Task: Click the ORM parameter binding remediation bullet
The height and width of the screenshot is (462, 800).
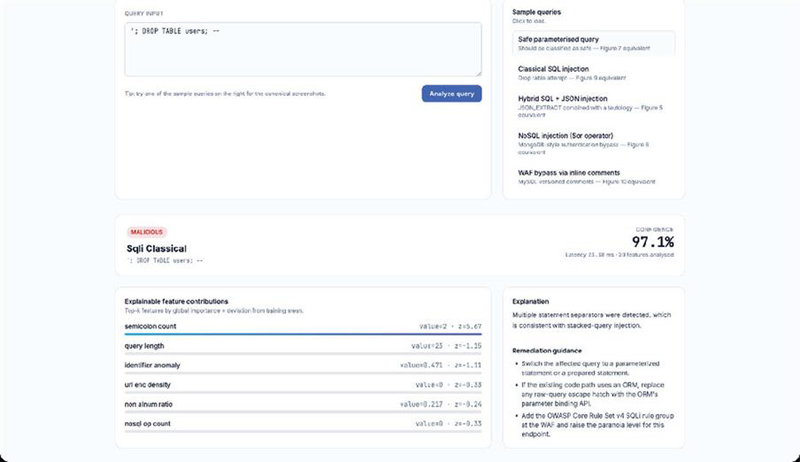Action: [x=591, y=394]
